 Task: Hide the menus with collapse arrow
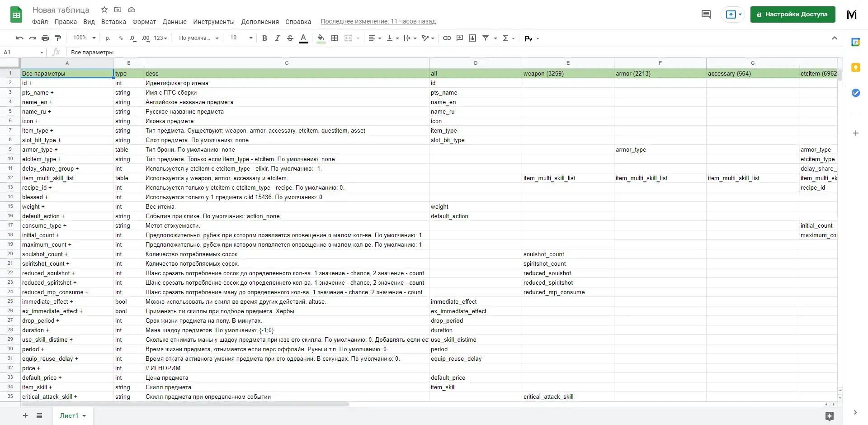pyautogui.click(x=835, y=38)
